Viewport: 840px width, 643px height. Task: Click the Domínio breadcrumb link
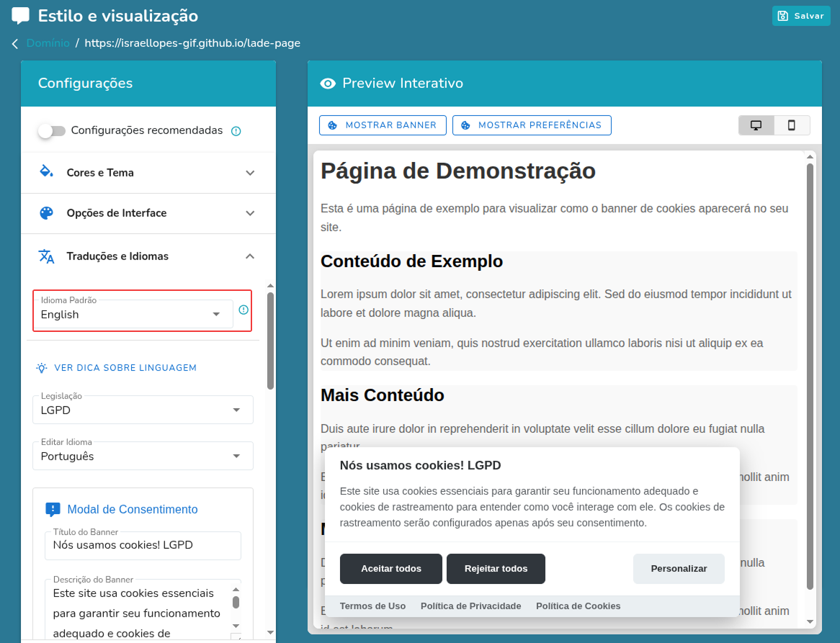click(x=48, y=43)
